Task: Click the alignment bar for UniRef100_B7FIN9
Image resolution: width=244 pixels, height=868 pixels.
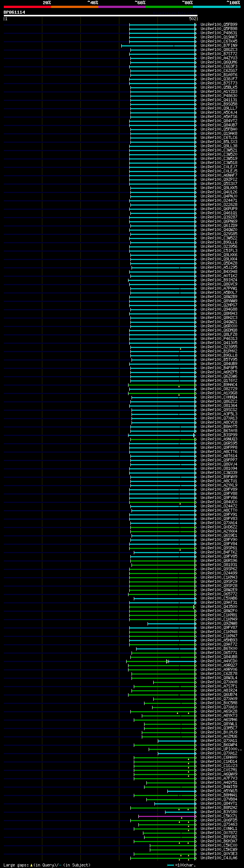Action: [159, 46]
